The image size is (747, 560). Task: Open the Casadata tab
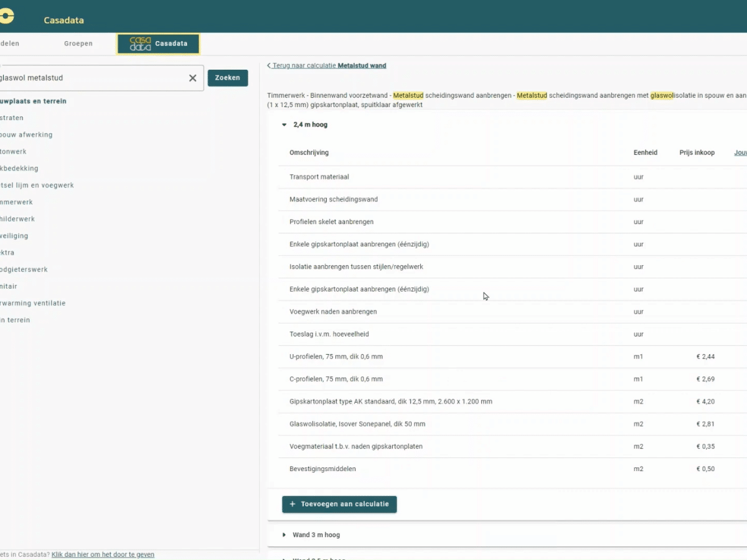point(158,44)
